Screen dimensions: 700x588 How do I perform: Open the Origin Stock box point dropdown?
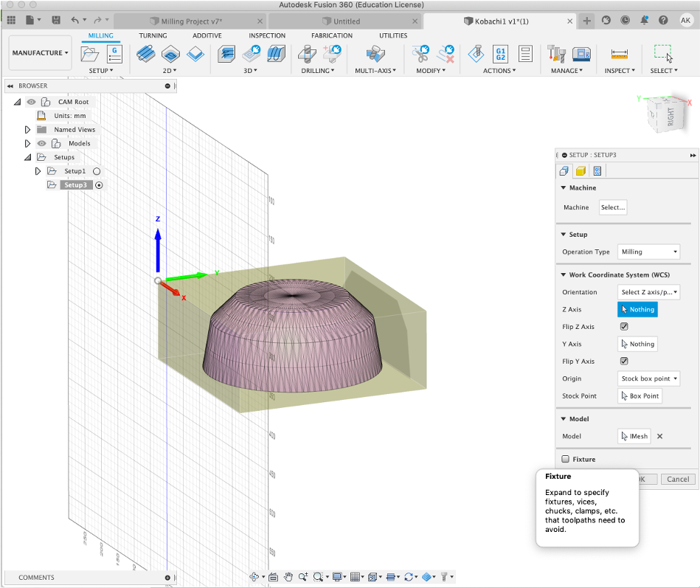[x=648, y=378]
